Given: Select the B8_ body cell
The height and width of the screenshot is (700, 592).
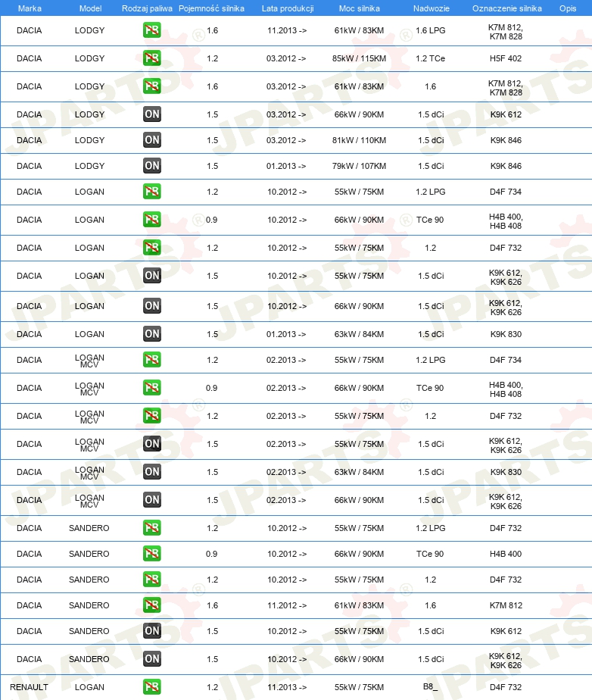Looking at the screenshot, I should [430, 686].
